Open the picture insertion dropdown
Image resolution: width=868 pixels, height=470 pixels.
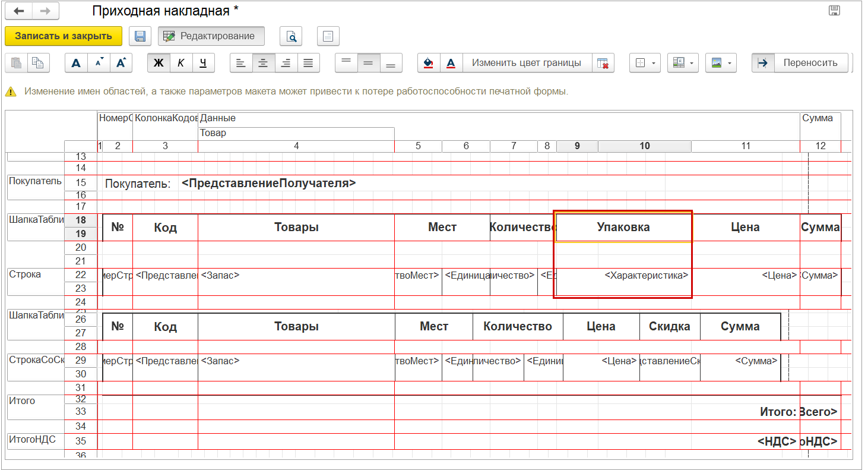(721, 62)
